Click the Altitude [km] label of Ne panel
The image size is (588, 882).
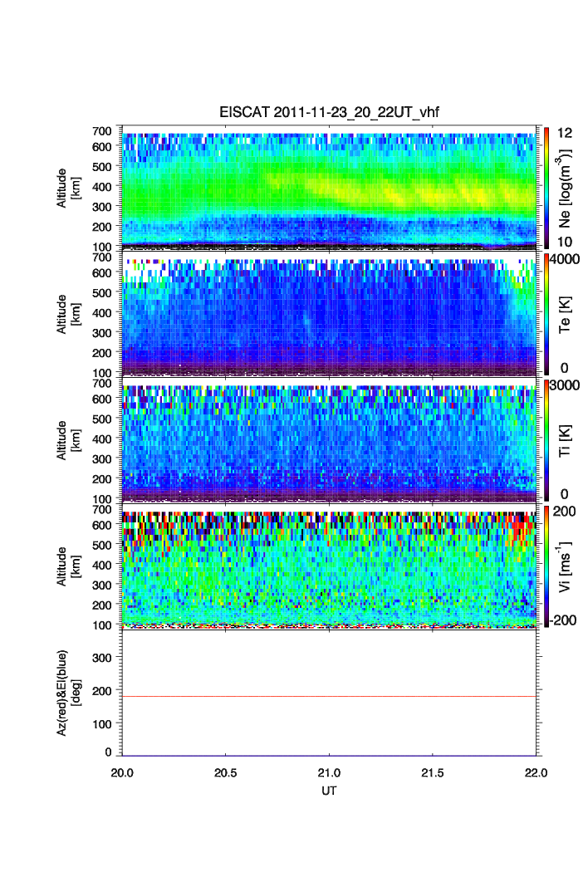click(67, 189)
